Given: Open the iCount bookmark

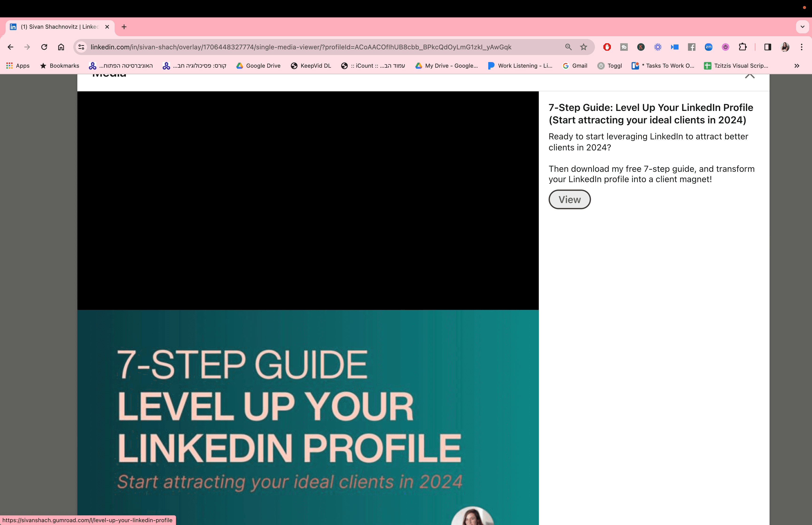Looking at the screenshot, I should [373, 66].
